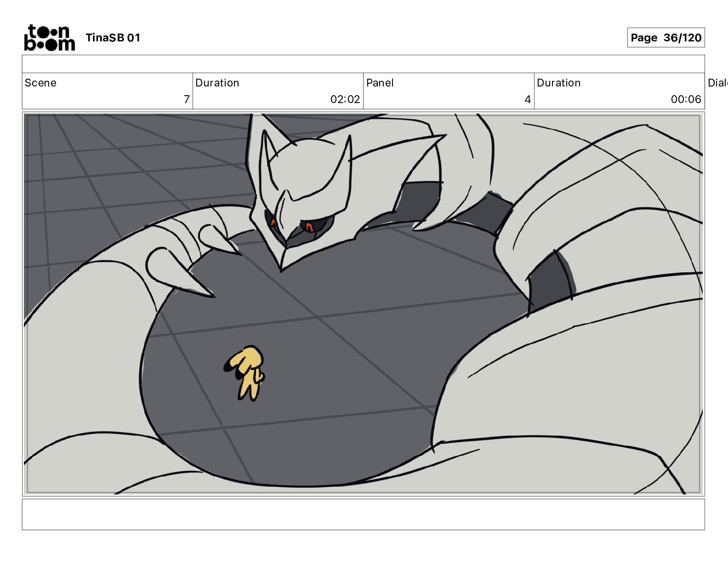
Task: Click the panel Duration 00:06 value
Action: point(686,99)
